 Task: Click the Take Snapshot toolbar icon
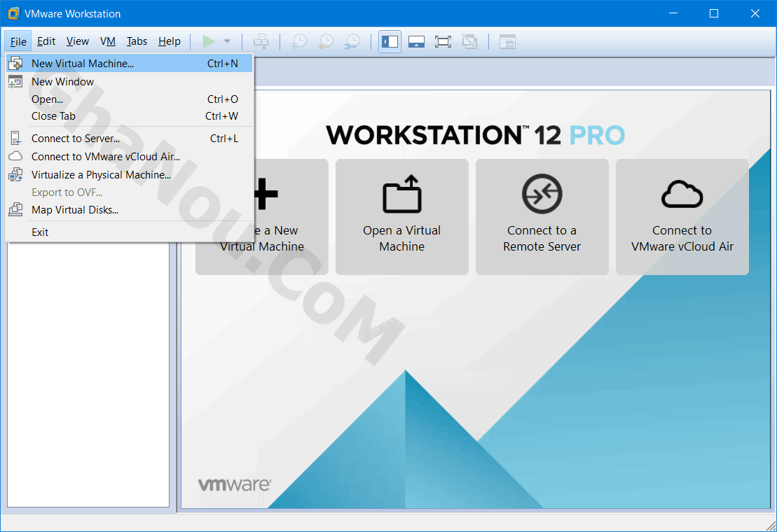coord(298,41)
